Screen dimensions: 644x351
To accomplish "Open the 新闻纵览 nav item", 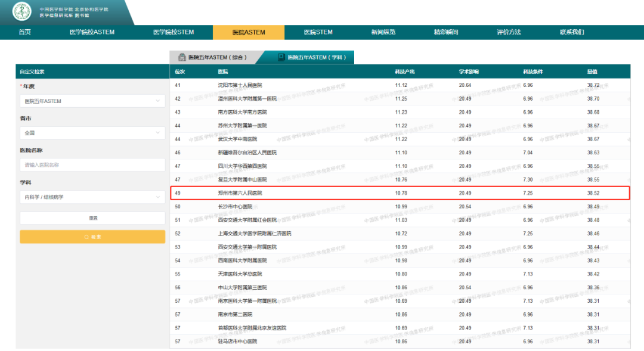I will click(383, 32).
